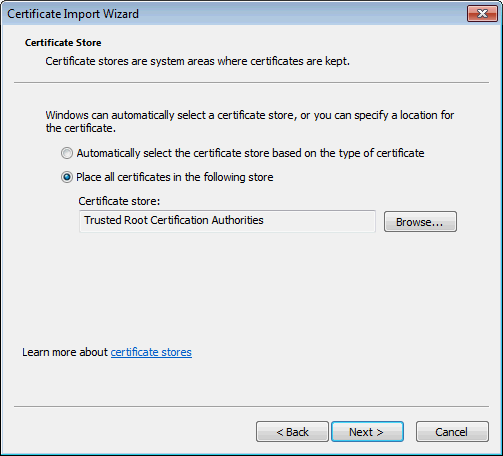Click the label text 'Place all certificates in the following store'
Image resolution: width=503 pixels, height=456 pixels.
[175, 177]
